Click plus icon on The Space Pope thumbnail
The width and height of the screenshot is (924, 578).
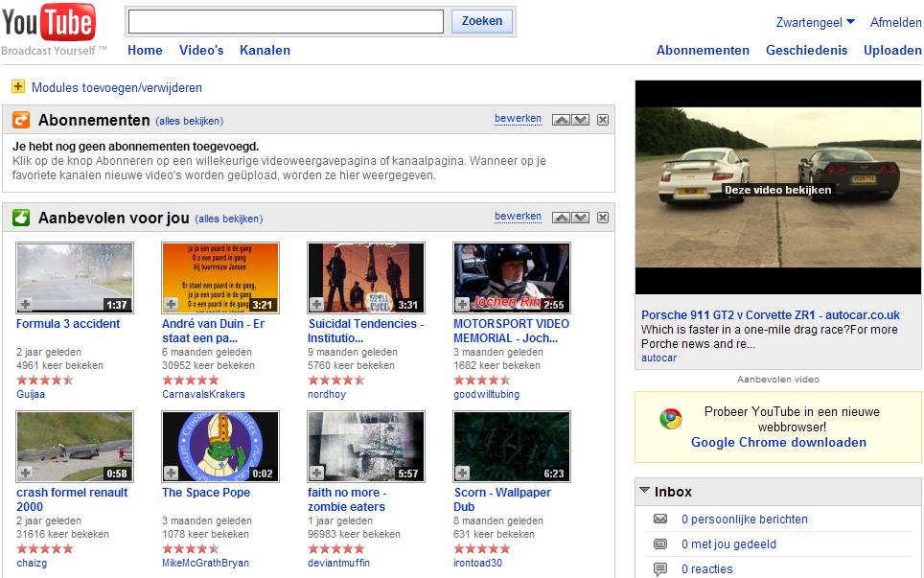pyautogui.click(x=171, y=473)
